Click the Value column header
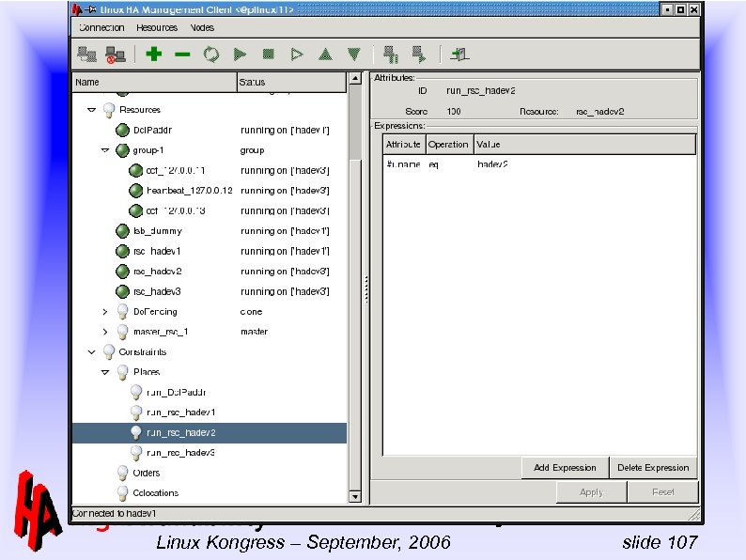Viewport: 746px width, 560px height. tap(584, 144)
